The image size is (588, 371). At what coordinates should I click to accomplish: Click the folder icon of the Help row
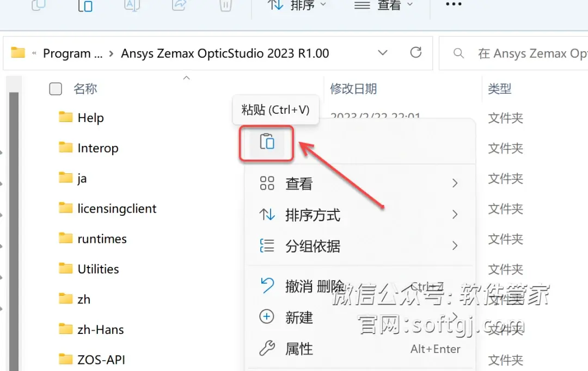66,117
